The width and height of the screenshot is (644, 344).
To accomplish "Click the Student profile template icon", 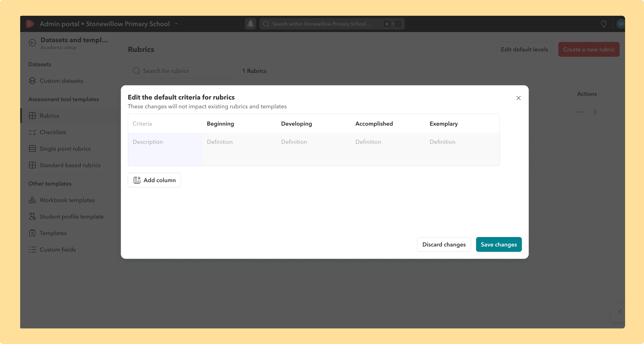I will click(x=32, y=217).
